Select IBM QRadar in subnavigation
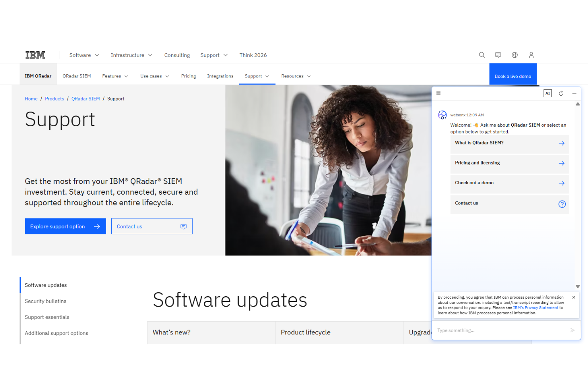This screenshot has height=392, width=588. tap(38, 76)
